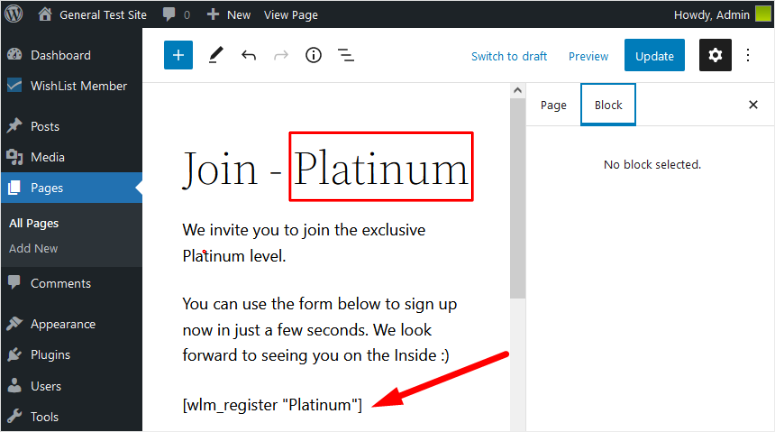Image resolution: width=775 pixels, height=432 pixels.
Task: Switch to the Block tab
Action: pos(608,105)
